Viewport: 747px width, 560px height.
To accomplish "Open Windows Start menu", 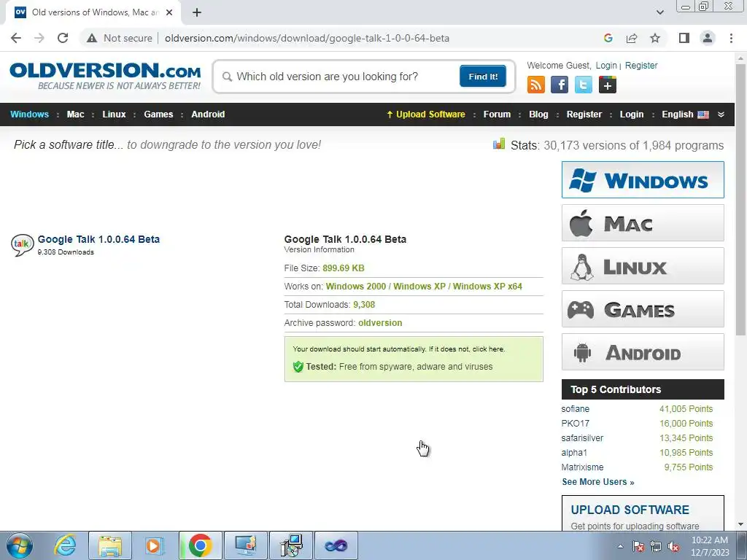I will 20,545.
